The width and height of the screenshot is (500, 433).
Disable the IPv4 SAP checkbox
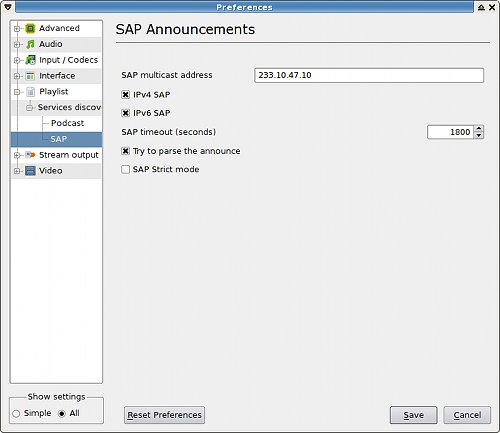[x=125, y=95]
